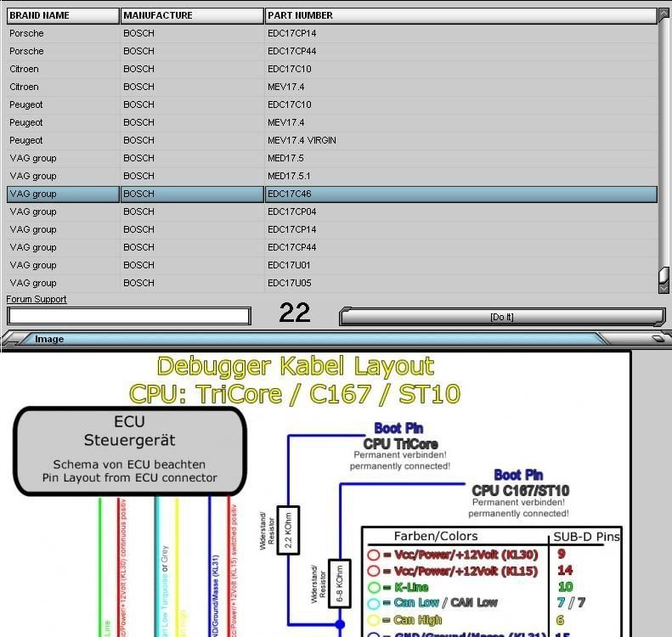
Task: Select VAG group MED17.5 part number
Action: (x=285, y=158)
